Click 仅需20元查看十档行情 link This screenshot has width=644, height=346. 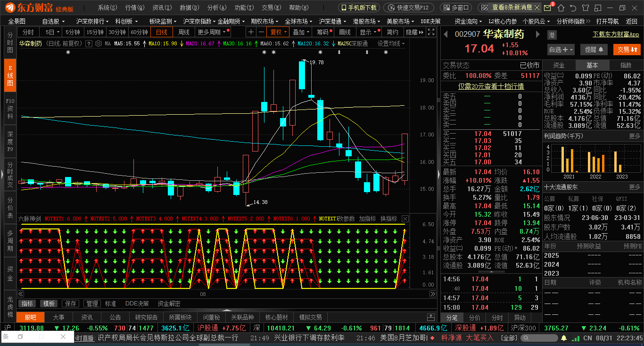tap(491, 86)
